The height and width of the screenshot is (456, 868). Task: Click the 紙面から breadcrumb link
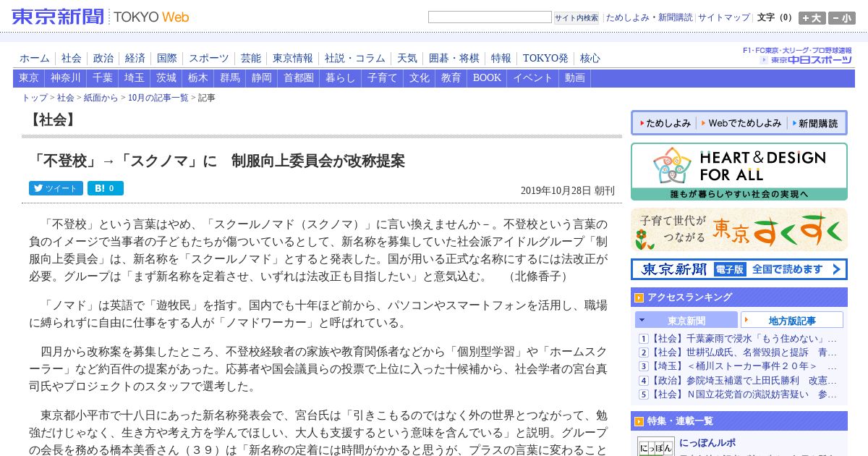click(x=101, y=98)
